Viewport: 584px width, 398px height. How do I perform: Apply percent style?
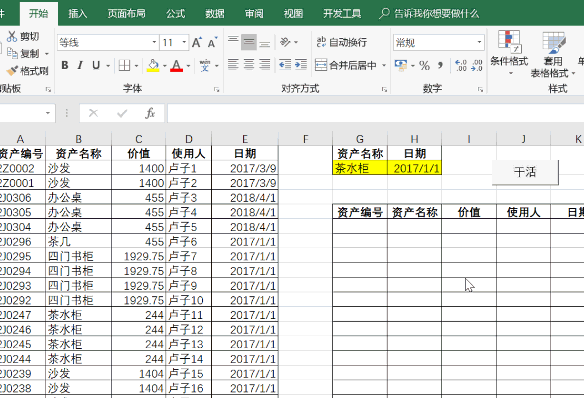pos(424,66)
